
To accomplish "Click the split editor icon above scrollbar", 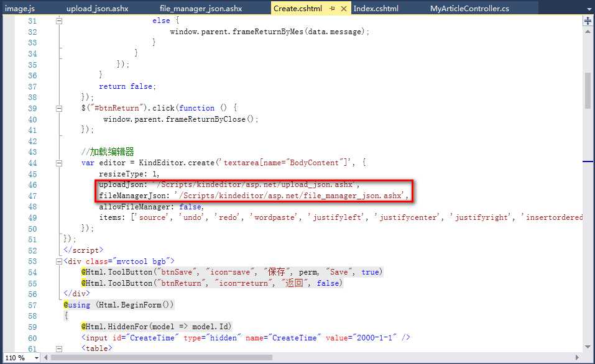I will coord(588,21).
